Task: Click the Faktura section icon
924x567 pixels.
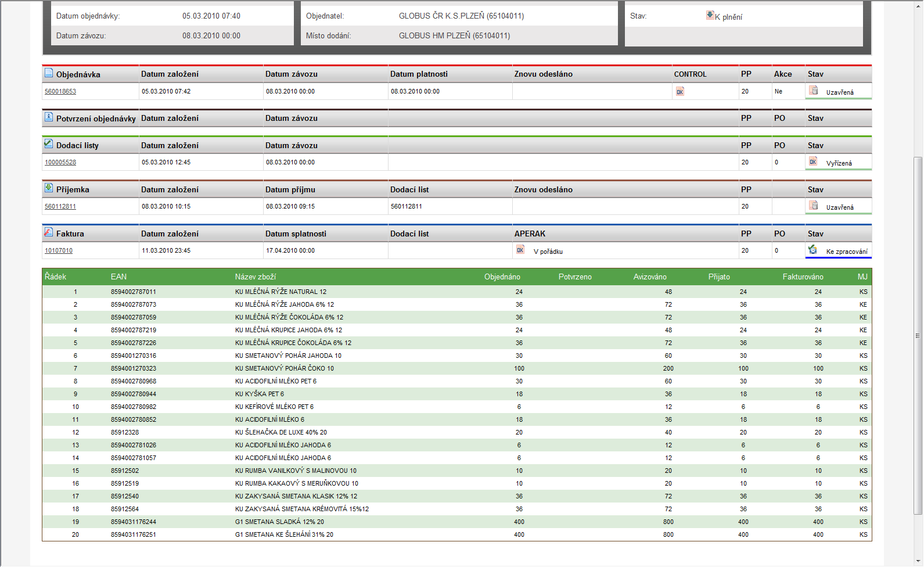Action: coord(49,232)
